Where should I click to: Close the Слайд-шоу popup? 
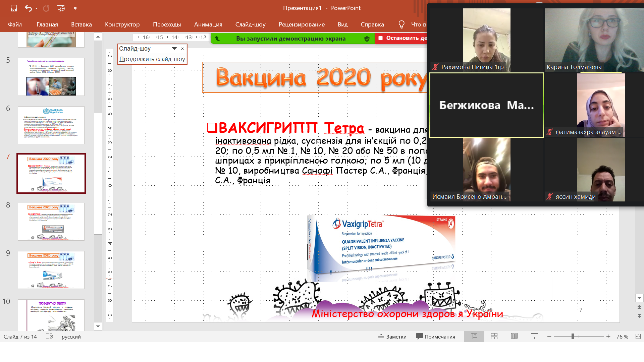point(182,49)
